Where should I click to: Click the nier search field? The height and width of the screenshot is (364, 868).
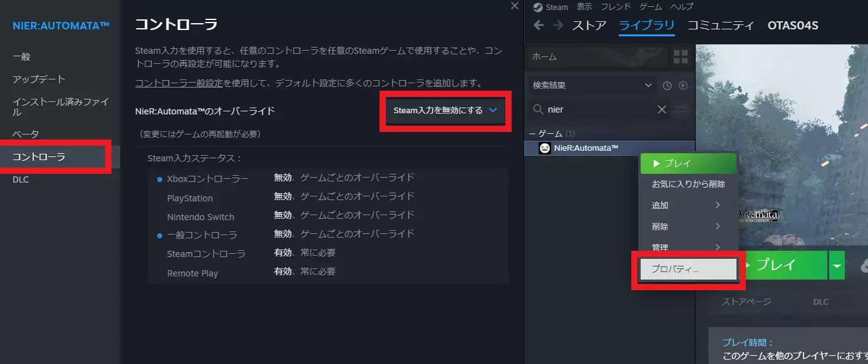tap(598, 109)
